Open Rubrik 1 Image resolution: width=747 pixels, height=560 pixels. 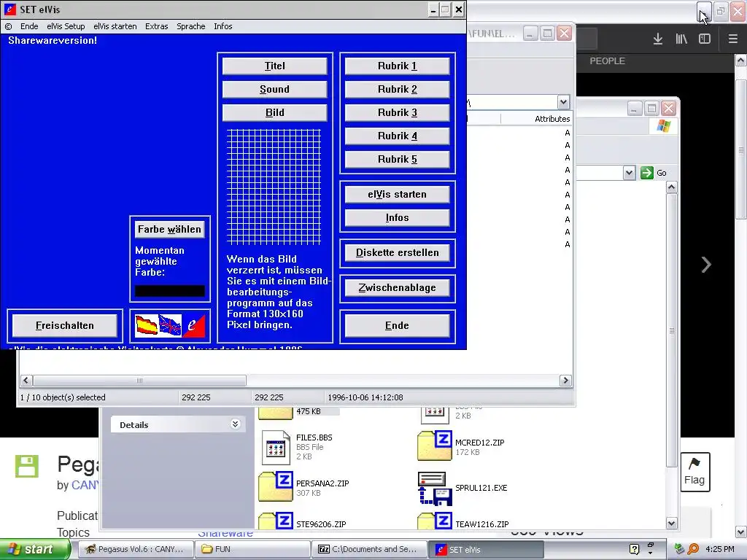tap(397, 66)
